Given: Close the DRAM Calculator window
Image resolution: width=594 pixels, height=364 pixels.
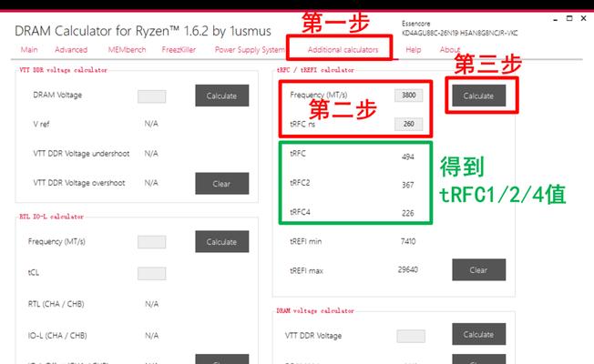Looking at the screenshot, I should (x=583, y=18).
